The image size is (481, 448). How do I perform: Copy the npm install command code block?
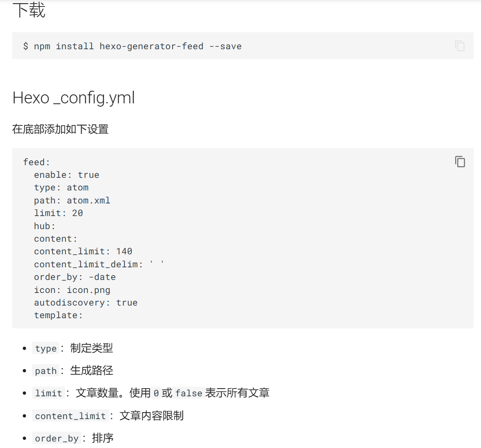click(460, 46)
